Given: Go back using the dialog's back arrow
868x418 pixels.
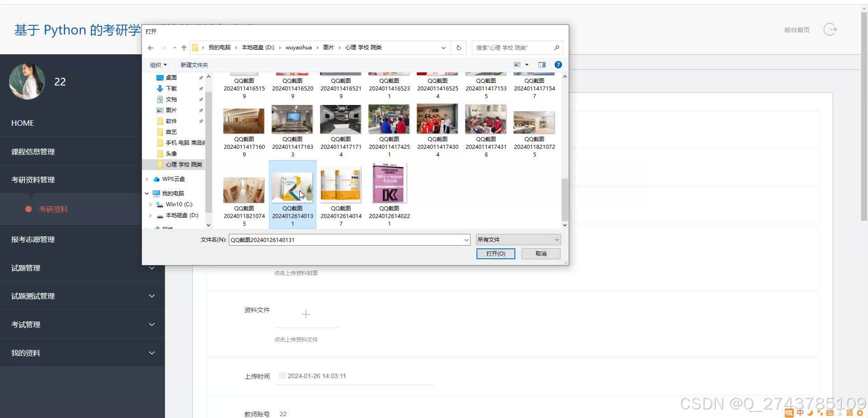Looking at the screenshot, I should pos(151,47).
